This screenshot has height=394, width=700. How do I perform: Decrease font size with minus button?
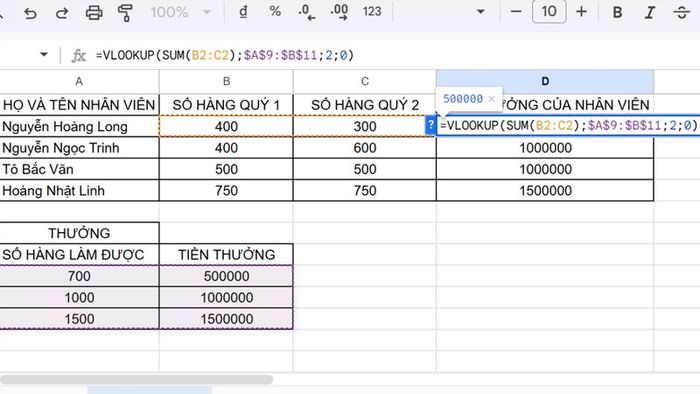click(516, 12)
